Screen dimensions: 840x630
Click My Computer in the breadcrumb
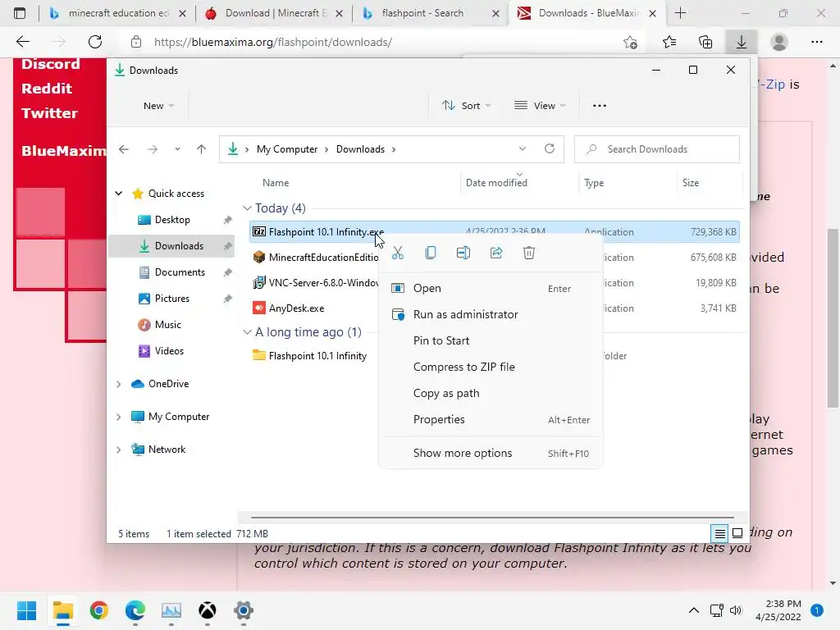tap(287, 149)
